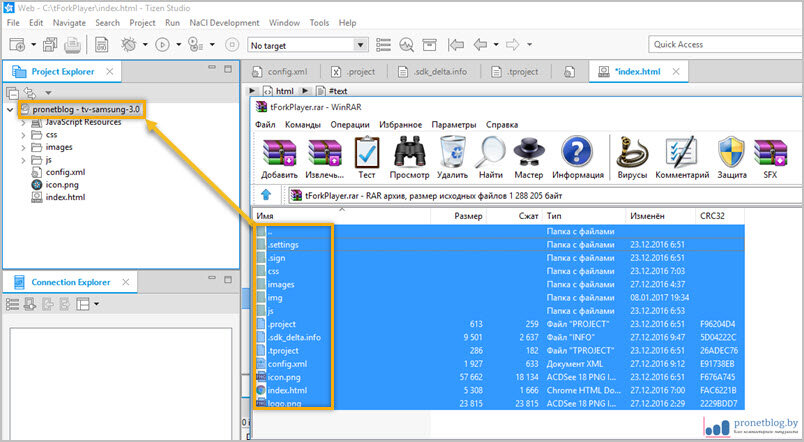Screen dimensions: 804x442
Task: Click the WinRAR Найти (Find) magnifier icon
Action: 490,152
